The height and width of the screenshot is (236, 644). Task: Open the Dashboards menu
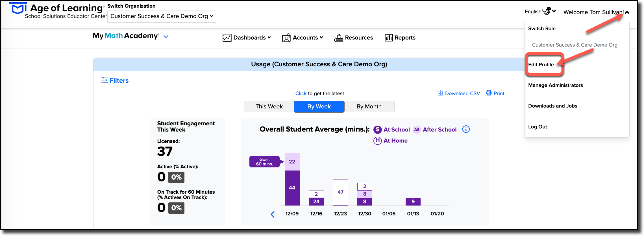point(247,38)
